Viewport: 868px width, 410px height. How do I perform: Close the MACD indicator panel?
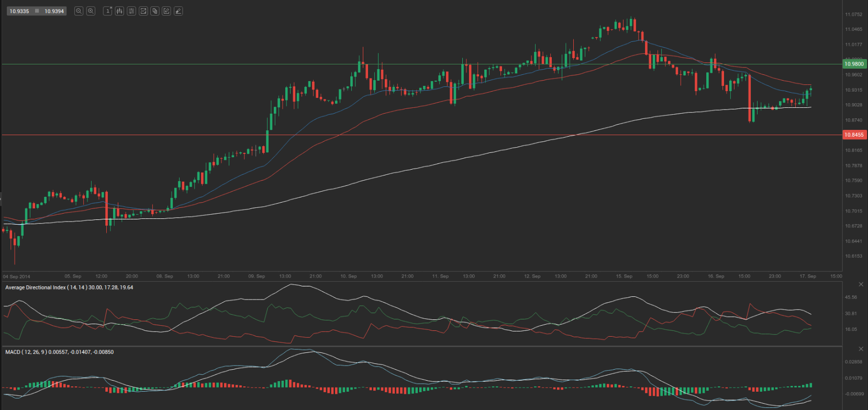pyautogui.click(x=861, y=349)
